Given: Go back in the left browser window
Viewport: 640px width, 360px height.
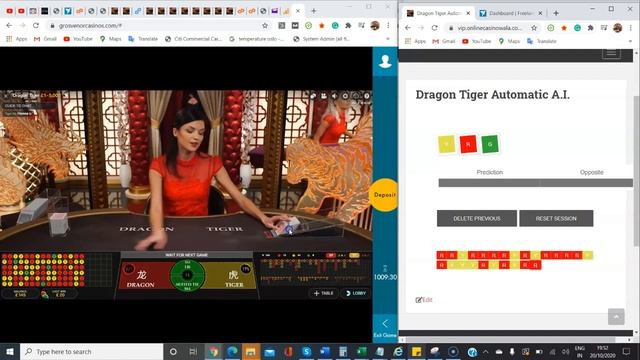Looking at the screenshot, I should pyautogui.click(x=9, y=25).
